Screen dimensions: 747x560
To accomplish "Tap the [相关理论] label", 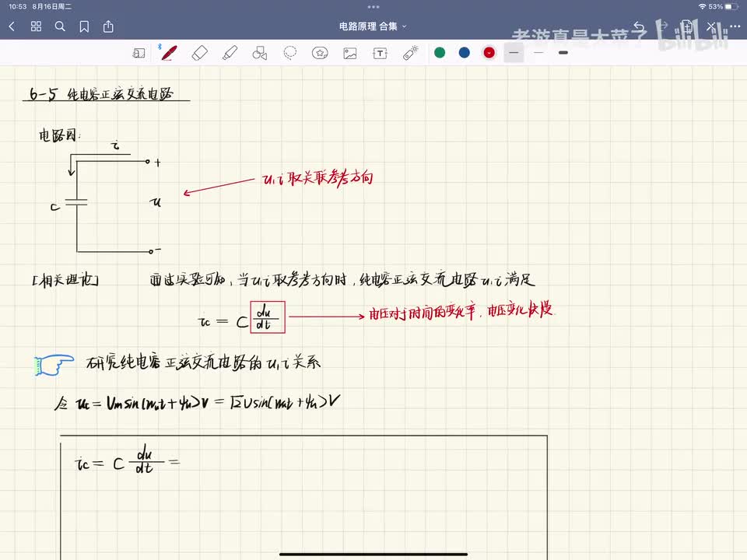I will click(x=65, y=280).
